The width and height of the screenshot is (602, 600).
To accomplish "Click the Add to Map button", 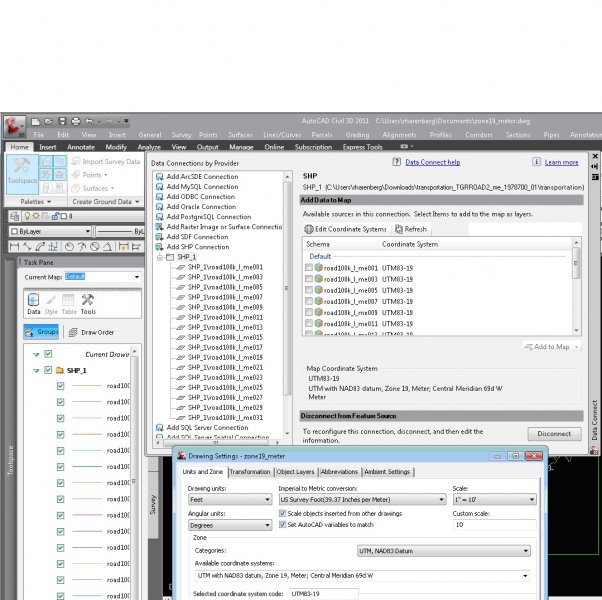I will [551, 347].
